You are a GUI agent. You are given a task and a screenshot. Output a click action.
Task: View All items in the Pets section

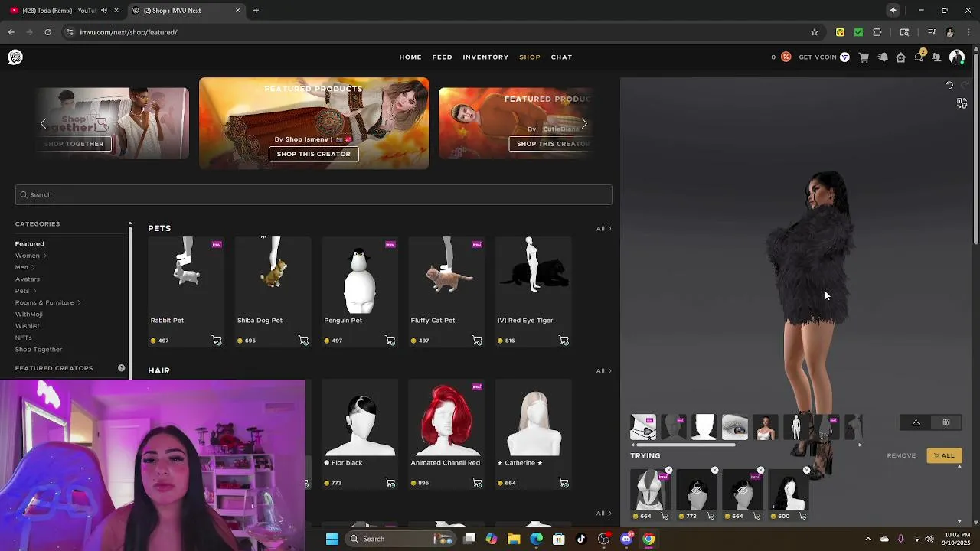click(x=603, y=229)
